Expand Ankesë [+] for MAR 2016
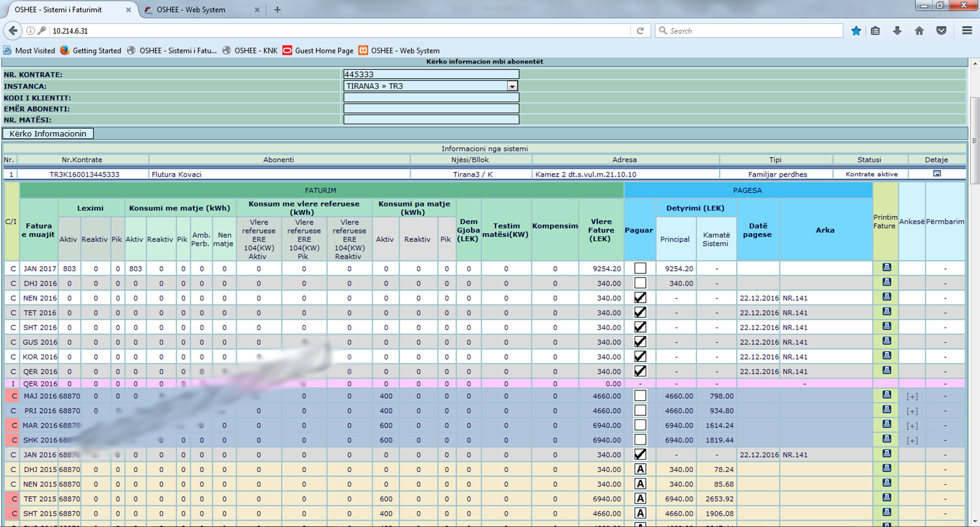 point(912,426)
